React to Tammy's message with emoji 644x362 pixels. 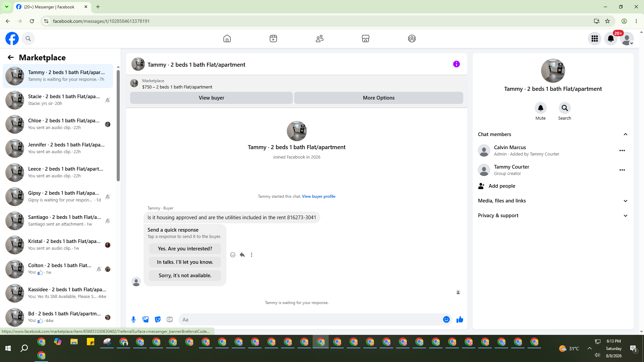coord(233,255)
